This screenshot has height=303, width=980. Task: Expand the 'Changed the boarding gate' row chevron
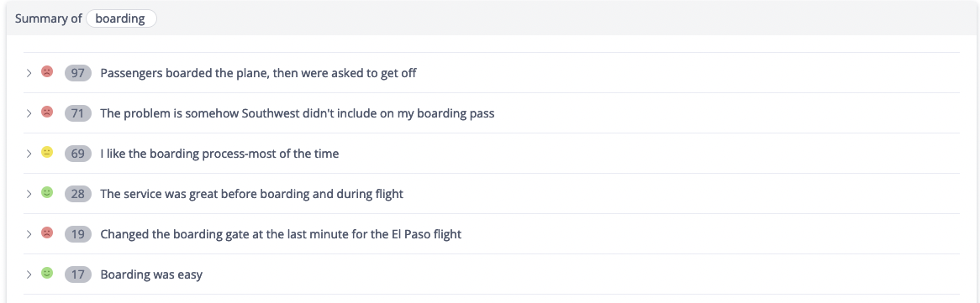point(29,234)
